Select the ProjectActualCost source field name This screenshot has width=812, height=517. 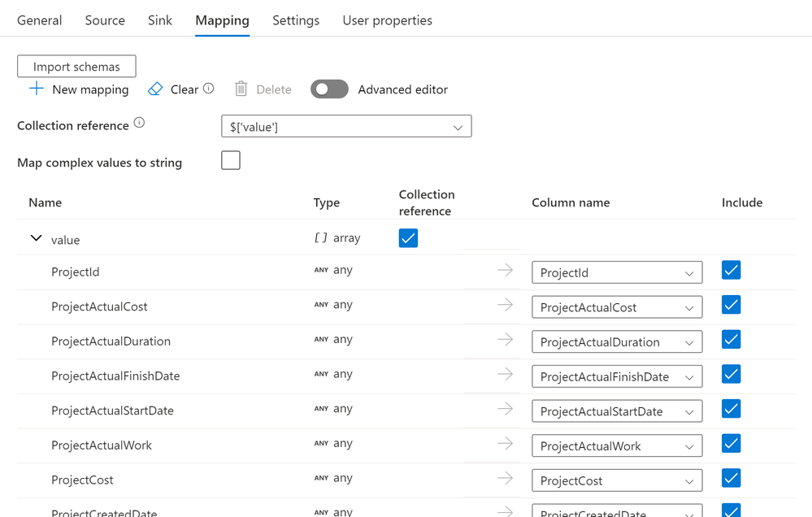tap(99, 306)
